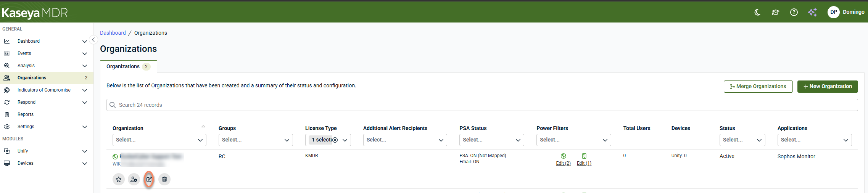The image size is (868, 193).
Task: Click the Reports clipboard icon in sidebar
Action: pos(7,114)
